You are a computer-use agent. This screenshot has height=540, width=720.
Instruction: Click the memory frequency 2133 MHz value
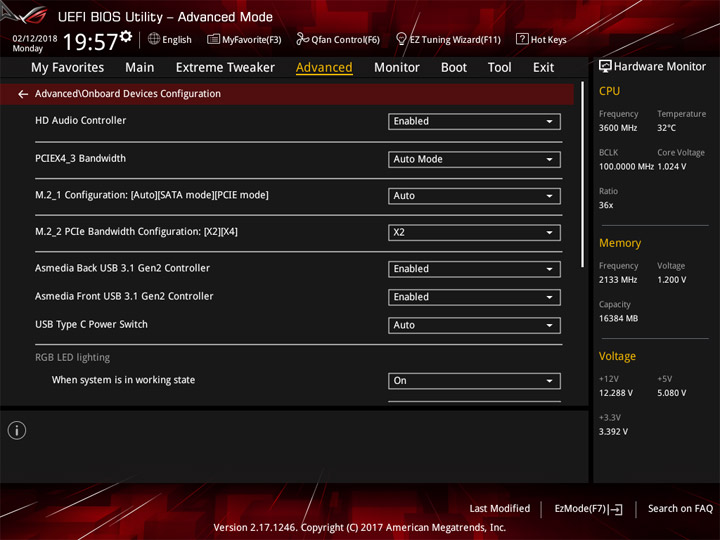click(618, 280)
